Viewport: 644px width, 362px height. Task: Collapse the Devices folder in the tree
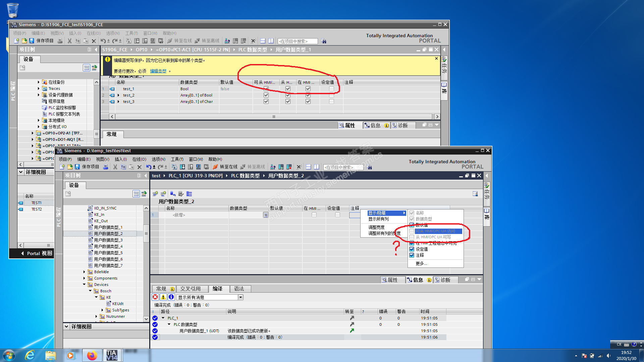(84, 285)
